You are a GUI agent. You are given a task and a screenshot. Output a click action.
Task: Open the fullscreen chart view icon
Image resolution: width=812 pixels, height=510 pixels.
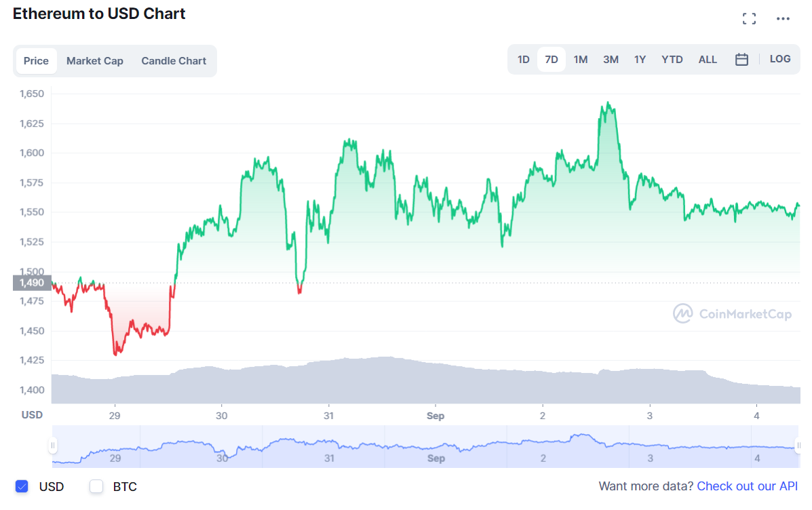pos(749,19)
